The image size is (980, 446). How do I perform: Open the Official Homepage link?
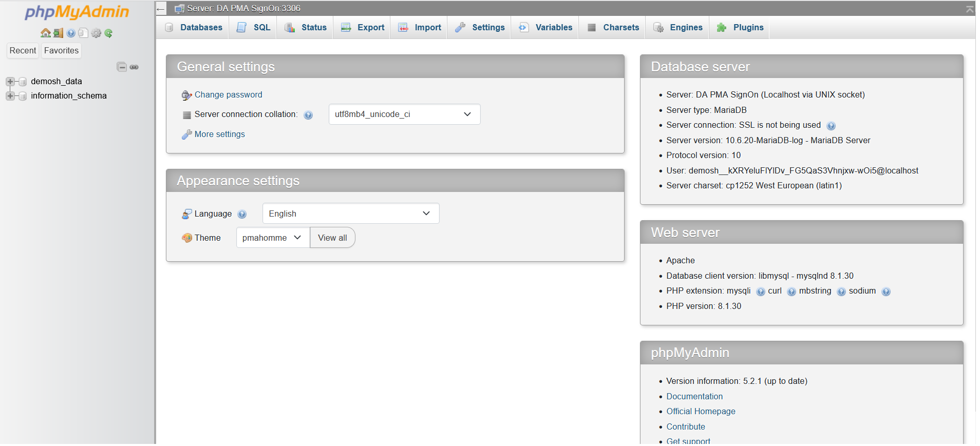[x=701, y=412]
